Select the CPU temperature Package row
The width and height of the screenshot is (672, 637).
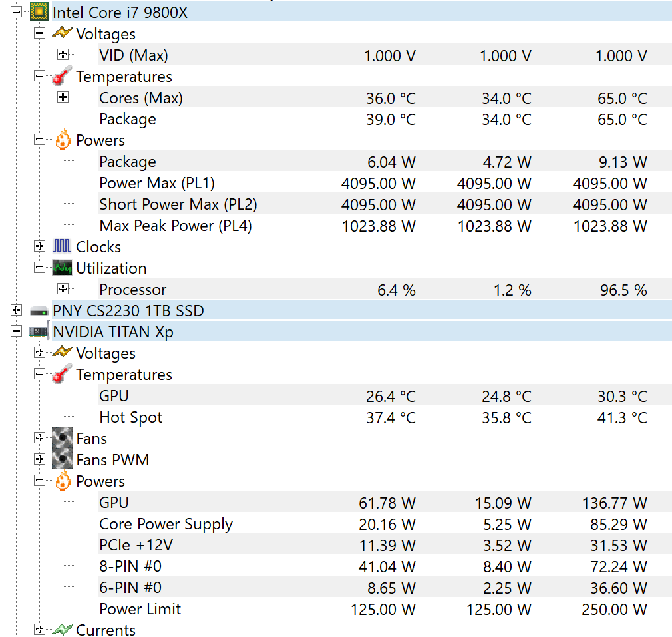point(385,118)
